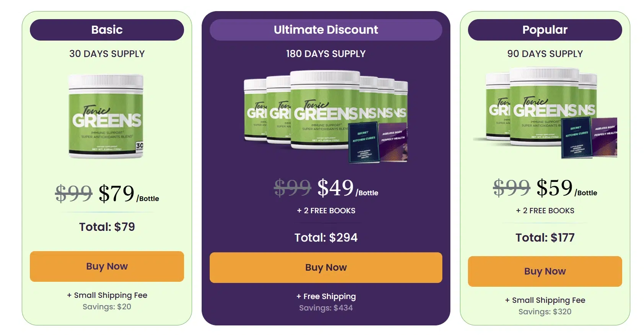Select the 'Total: $294' text

[x=326, y=238]
